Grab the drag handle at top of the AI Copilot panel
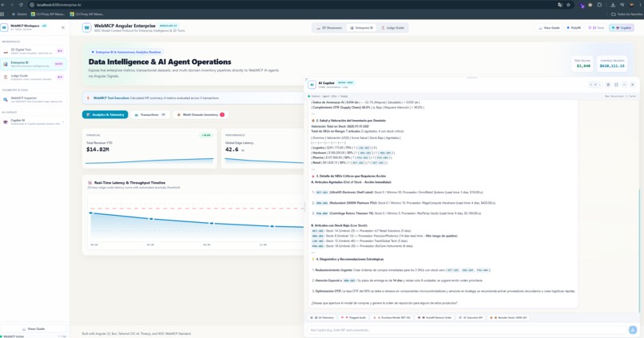 pos(472,78)
